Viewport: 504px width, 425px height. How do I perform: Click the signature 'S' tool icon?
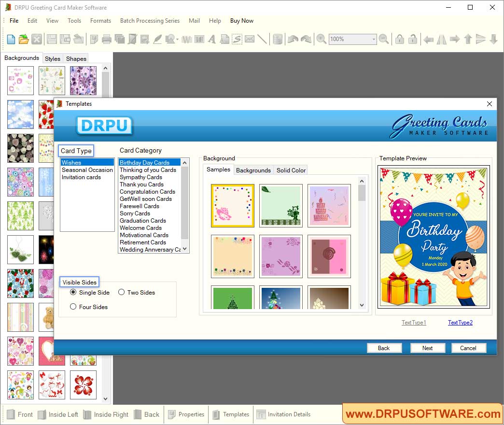click(237, 39)
